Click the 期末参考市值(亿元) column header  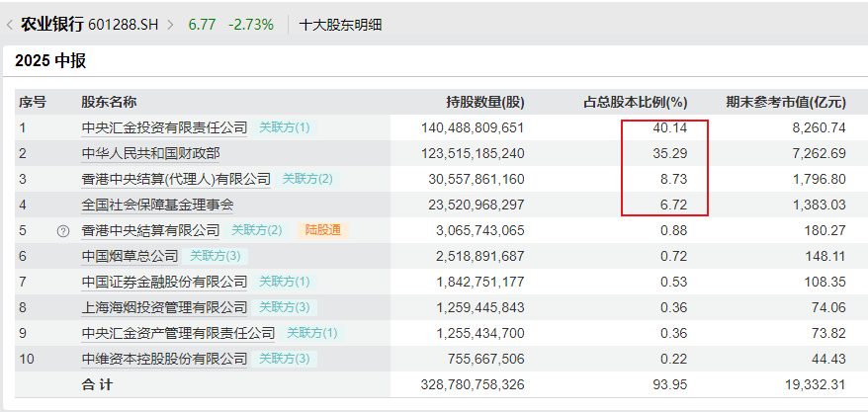click(x=786, y=103)
